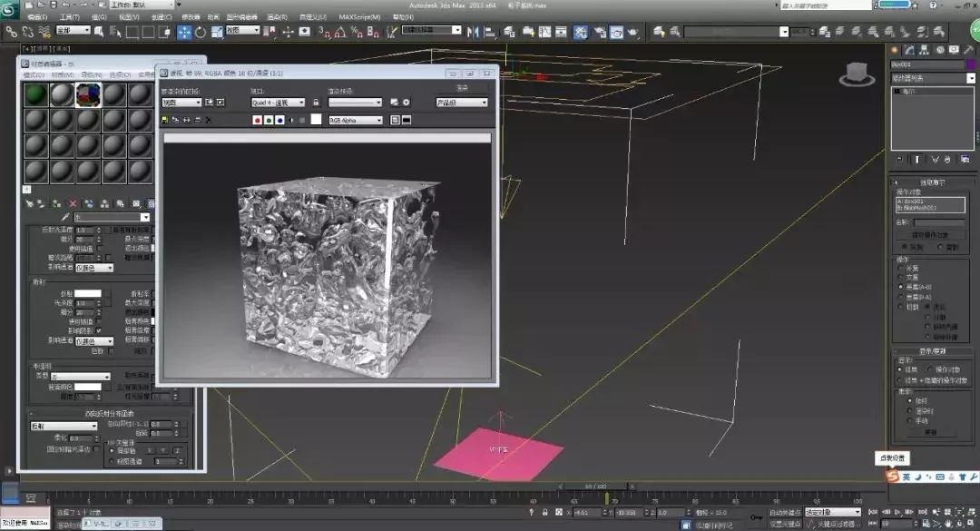This screenshot has height=531, width=980.
Task: Click the 3ds Max application logo button
Action: coord(9,9)
